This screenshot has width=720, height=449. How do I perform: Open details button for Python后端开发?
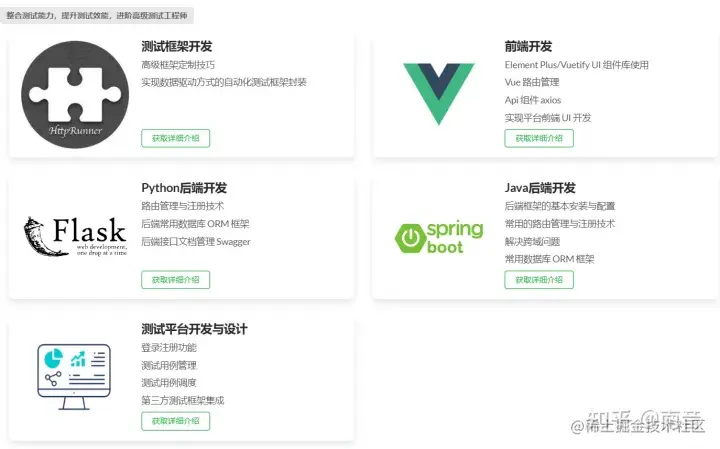175,280
